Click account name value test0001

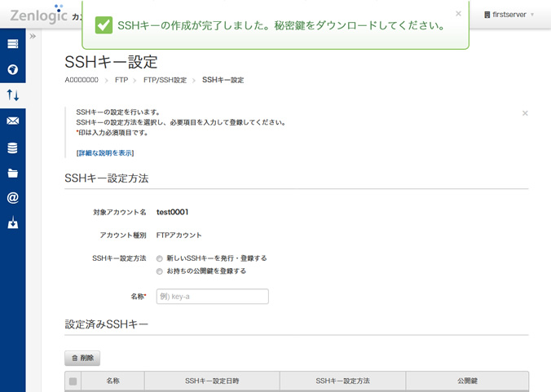[x=172, y=212]
